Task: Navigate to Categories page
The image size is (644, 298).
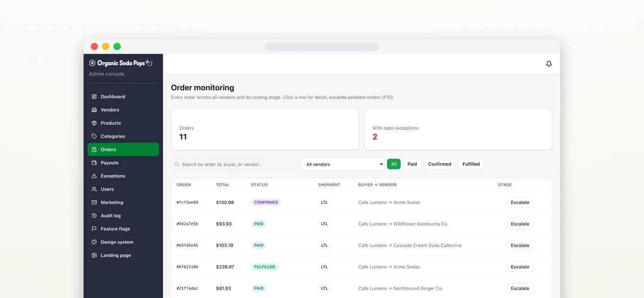Action: pyautogui.click(x=123, y=136)
